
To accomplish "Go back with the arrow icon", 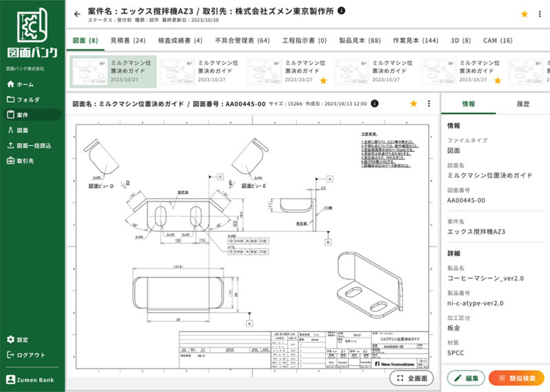I will pos(77,14).
